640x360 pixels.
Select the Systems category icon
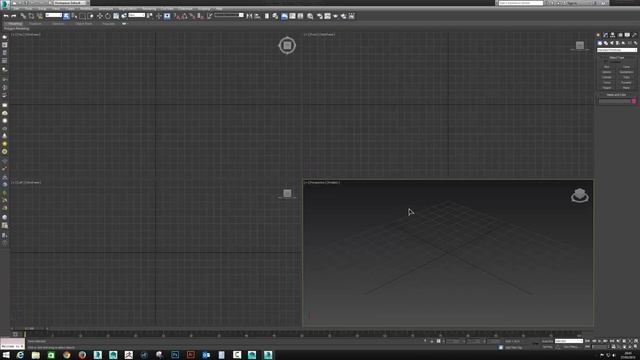tap(636, 43)
